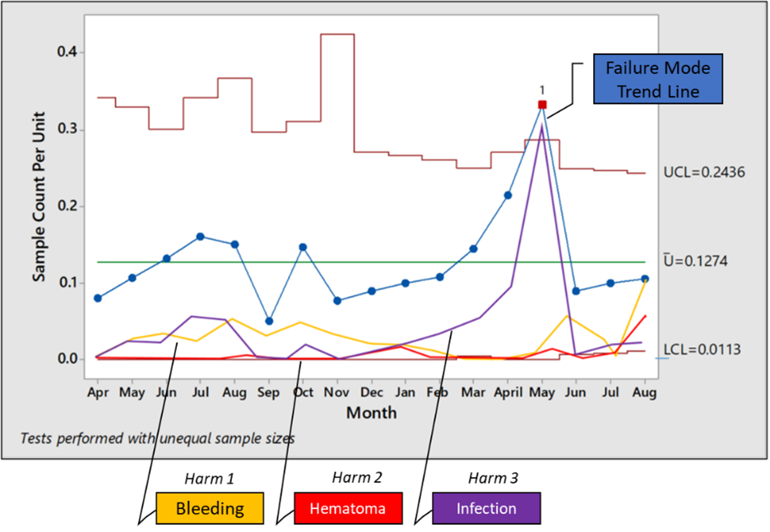The image size is (770, 532).
Task: Click the yellow Bleeding legend box
Action: [x=210, y=508]
